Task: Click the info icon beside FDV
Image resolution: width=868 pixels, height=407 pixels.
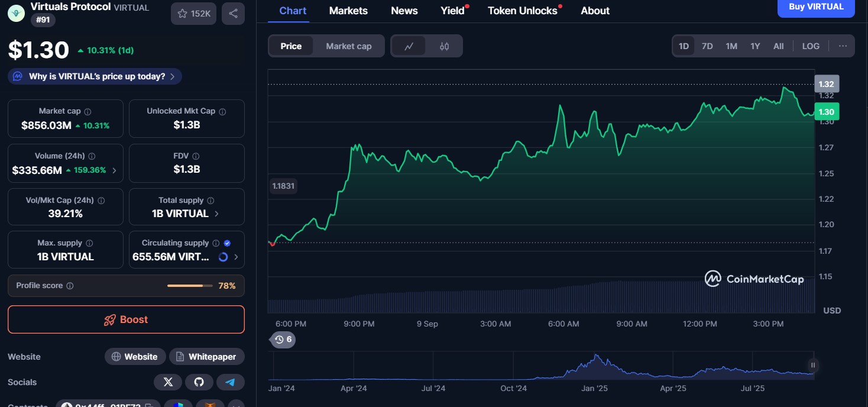Action: [x=196, y=156]
